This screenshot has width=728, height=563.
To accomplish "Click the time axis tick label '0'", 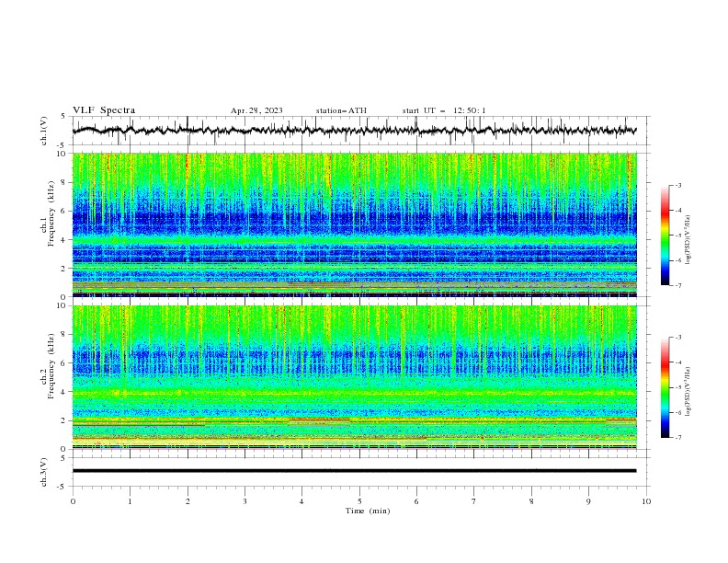I will 73,501.
